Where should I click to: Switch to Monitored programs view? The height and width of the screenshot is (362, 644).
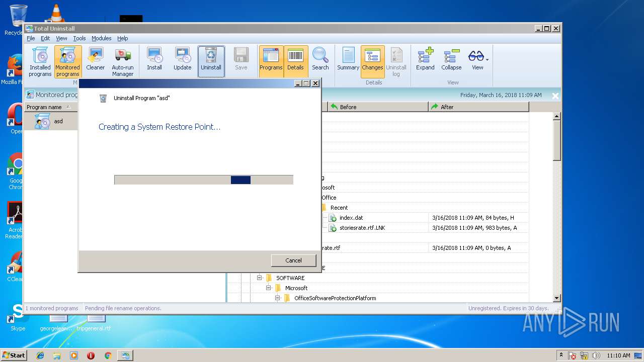[x=68, y=61]
